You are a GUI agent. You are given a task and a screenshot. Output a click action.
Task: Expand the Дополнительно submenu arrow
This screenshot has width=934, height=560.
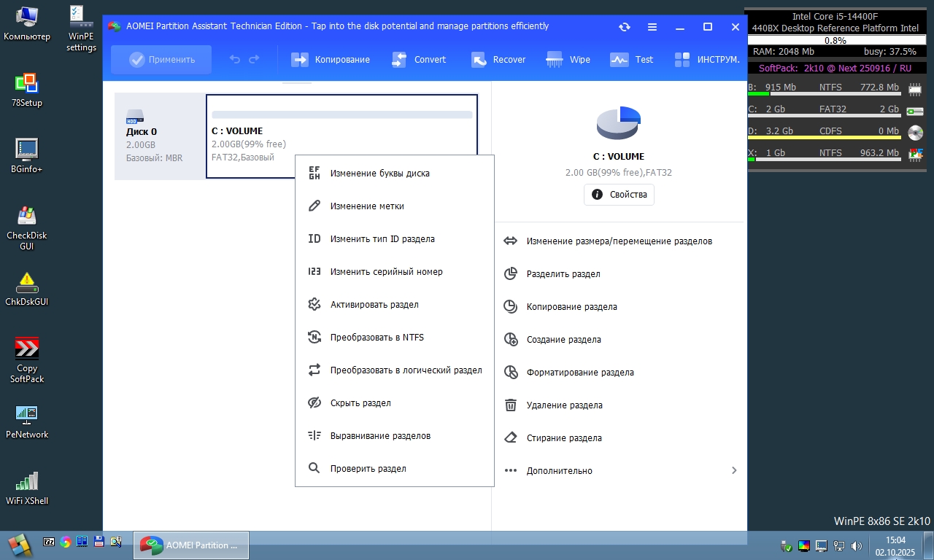pyautogui.click(x=734, y=471)
